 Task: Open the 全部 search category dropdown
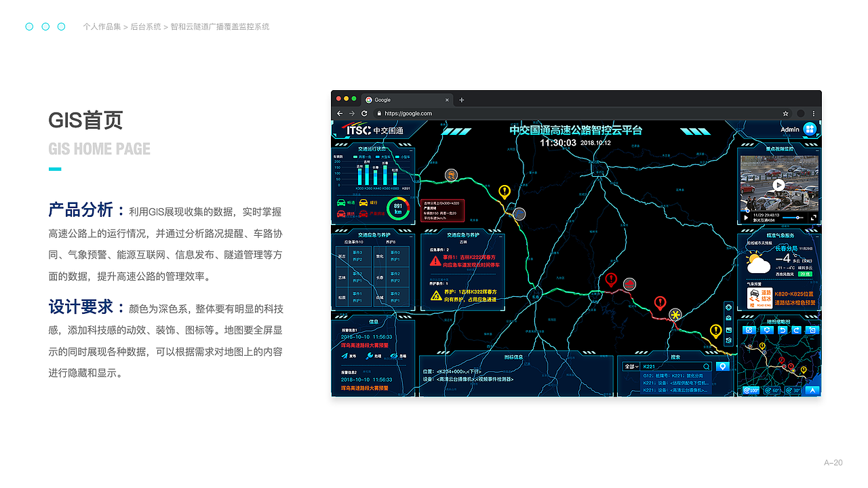tap(631, 367)
